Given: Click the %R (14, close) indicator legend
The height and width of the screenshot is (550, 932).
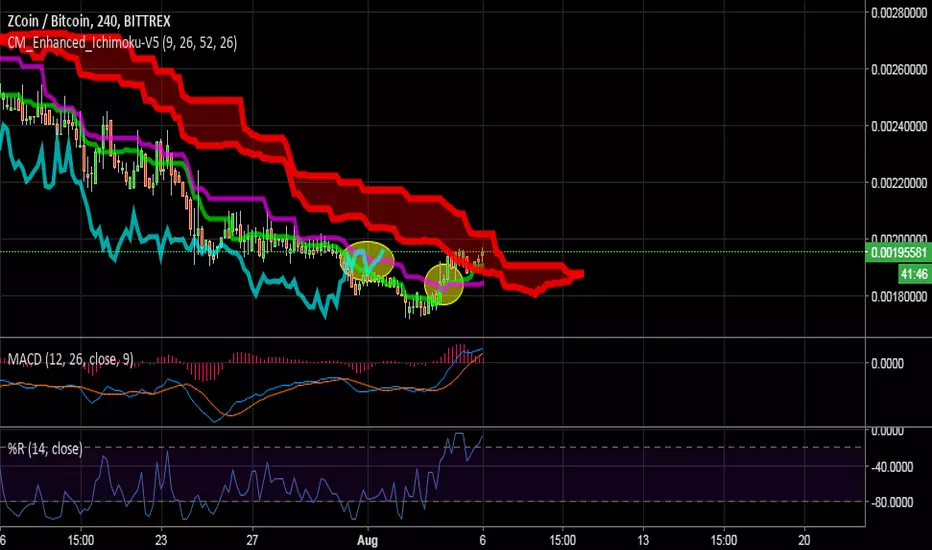Looking at the screenshot, I should 45,448.
